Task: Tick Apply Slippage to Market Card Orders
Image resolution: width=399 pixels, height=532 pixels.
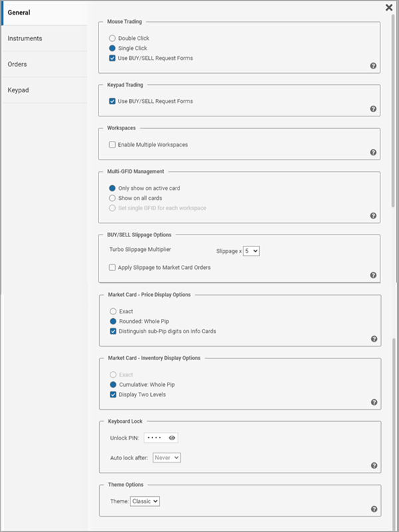Action: [x=112, y=267]
